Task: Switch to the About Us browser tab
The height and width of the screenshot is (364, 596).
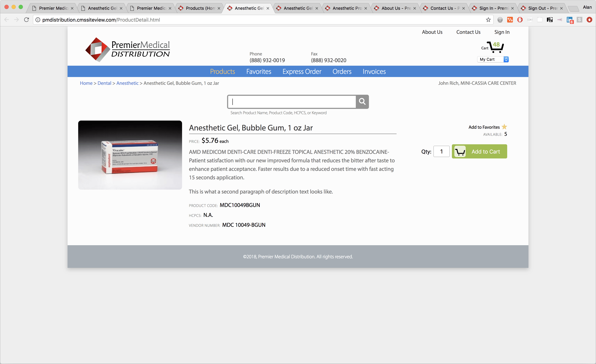Action: (x=395, y=8)
